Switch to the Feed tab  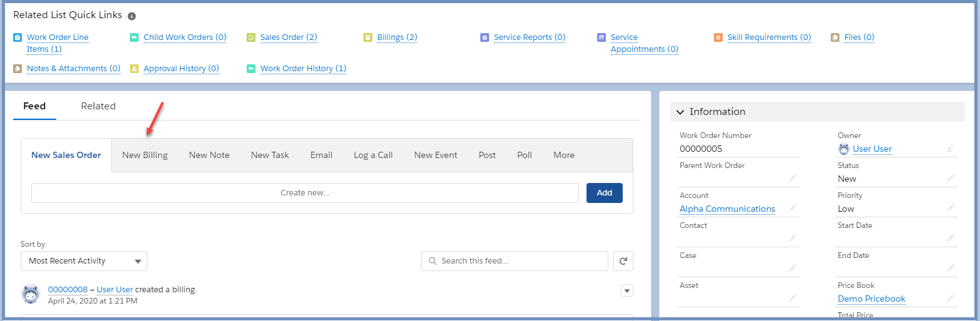click(34, 106)
